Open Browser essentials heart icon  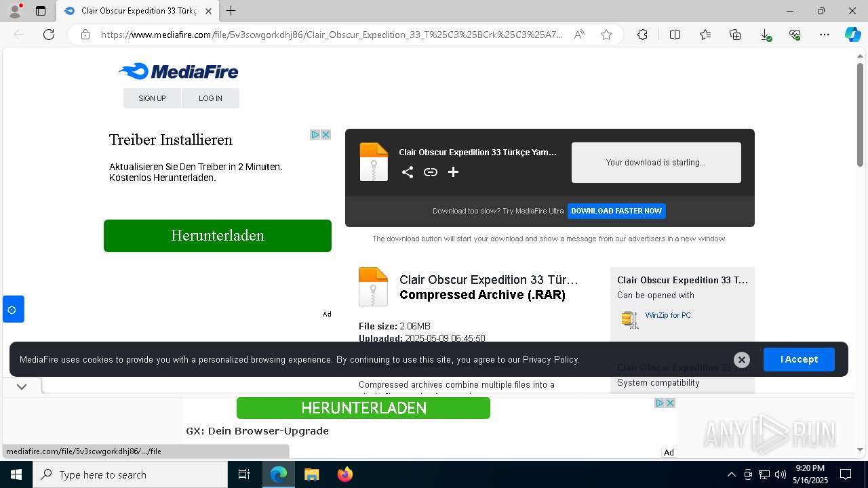click(795, 35)
